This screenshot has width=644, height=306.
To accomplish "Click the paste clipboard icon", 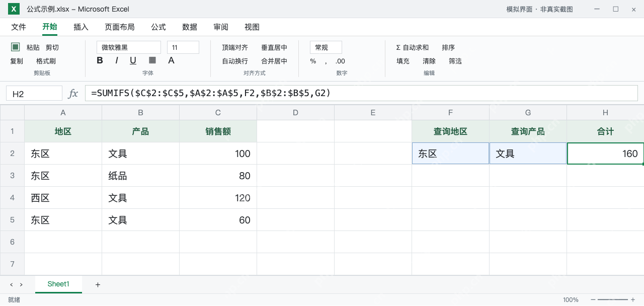I will pos(16,47).
